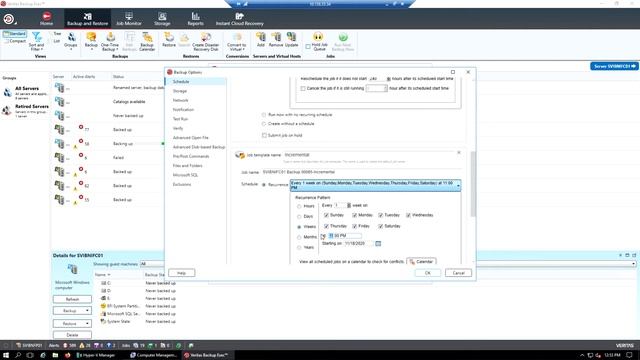
Task: Enable Submit job on hold checkbox
Action: point(264,135)
